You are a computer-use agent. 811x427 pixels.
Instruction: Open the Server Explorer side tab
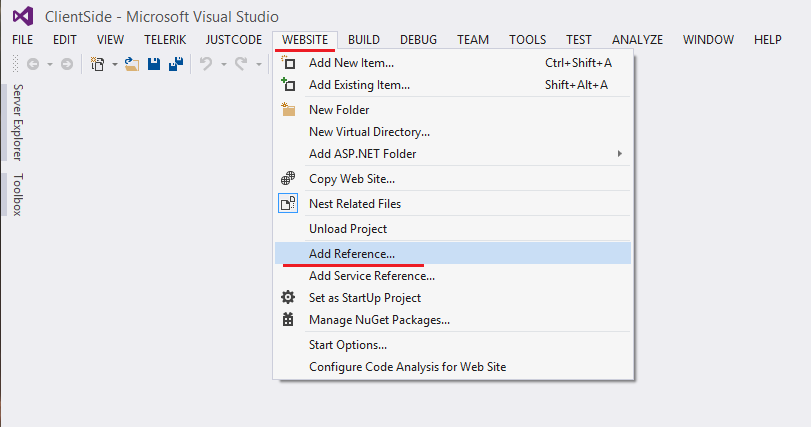point(17,122)
